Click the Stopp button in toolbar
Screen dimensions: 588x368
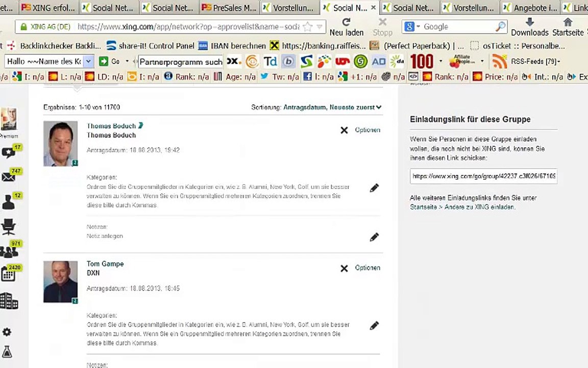click(x=382, y=27)
